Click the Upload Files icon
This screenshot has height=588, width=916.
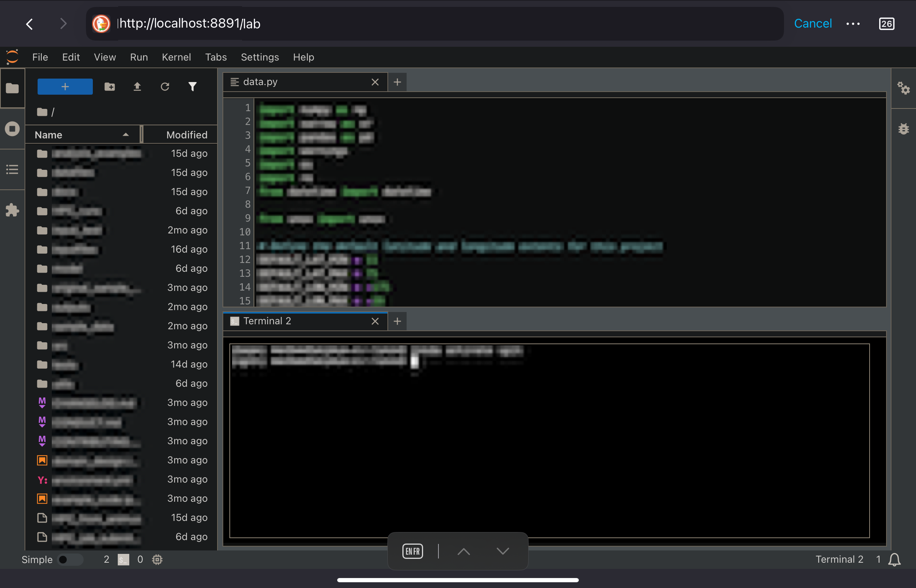point(137,87)
